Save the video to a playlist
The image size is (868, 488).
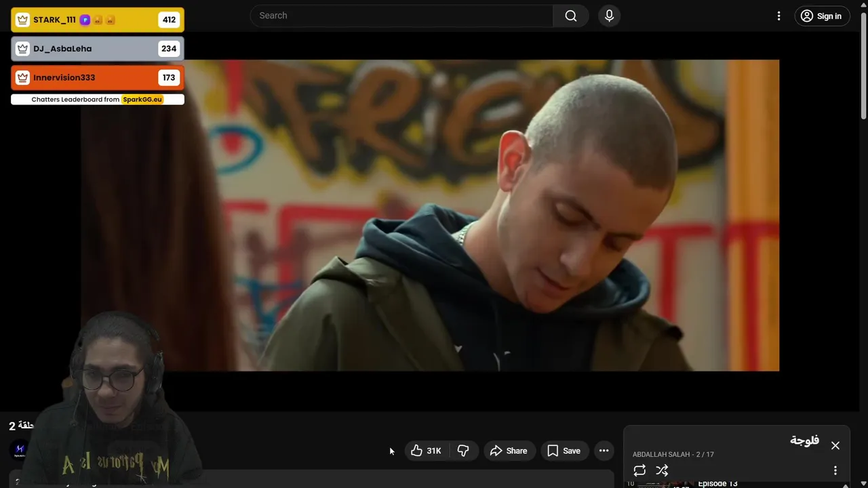click(x=564, y=451)
